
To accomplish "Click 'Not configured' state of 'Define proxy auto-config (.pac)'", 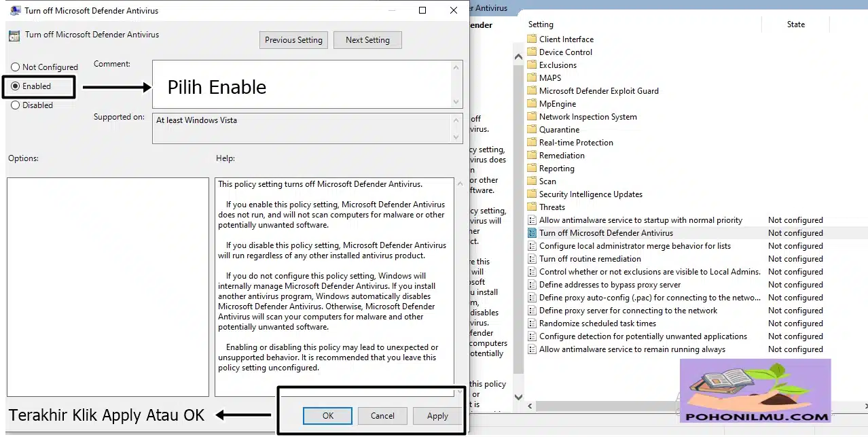I will click(795, 298).
